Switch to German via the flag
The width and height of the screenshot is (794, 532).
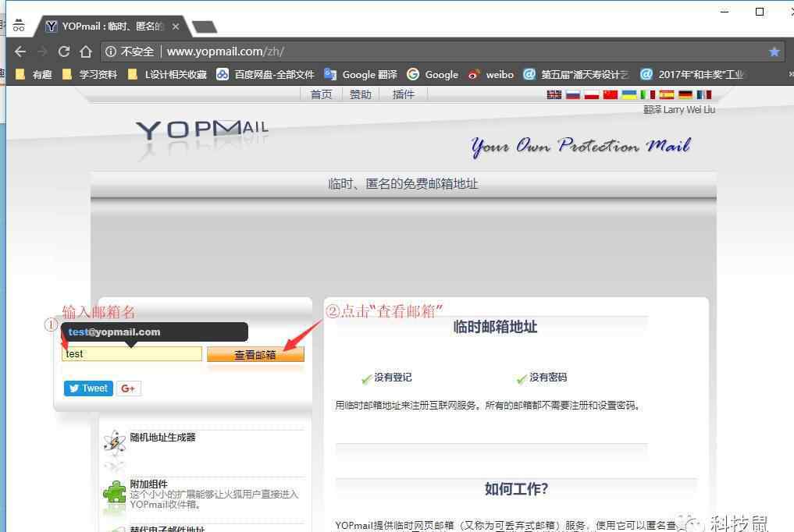685,94
